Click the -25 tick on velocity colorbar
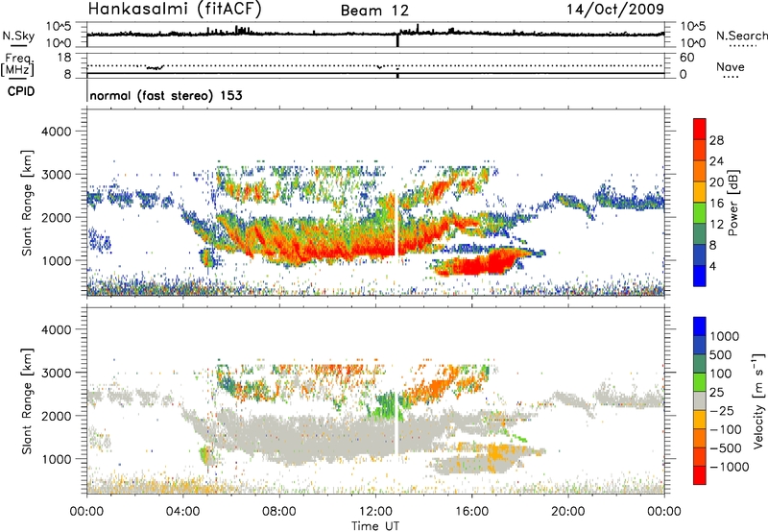Viewport: 768px width, 532px height. tap(722, 410)
